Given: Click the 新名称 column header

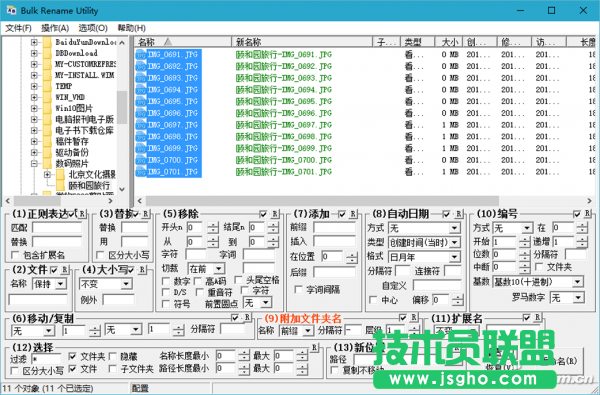Looking at the screenshot, I should [302, 42].
